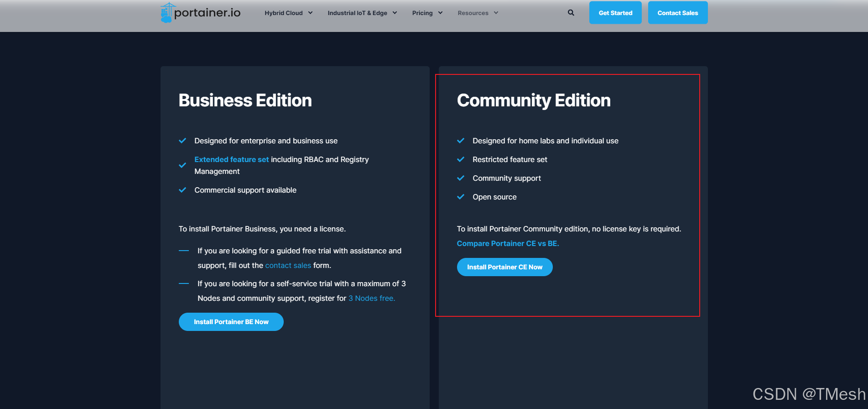Open the Hybrid Cloud menu
The image size is (868, 409).
[284, 13]
